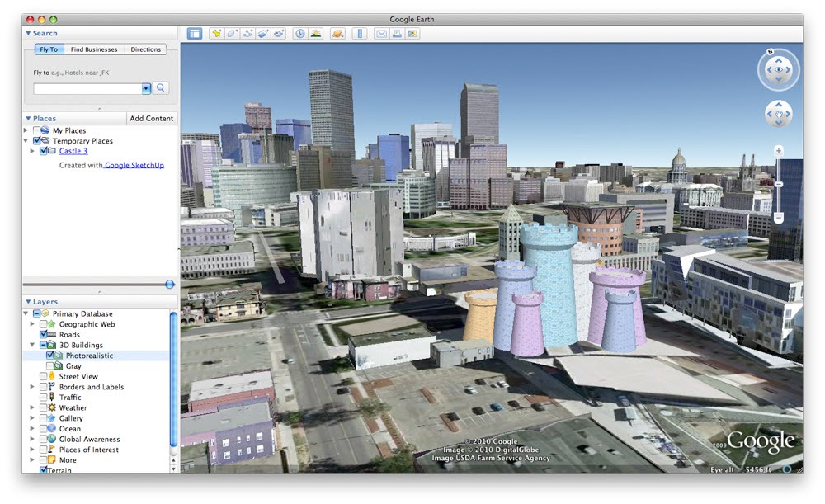Enable the Gray buildings checkbox
This screenshot has height=504, width=825.
pyautogui.click(x=50, y=365)
